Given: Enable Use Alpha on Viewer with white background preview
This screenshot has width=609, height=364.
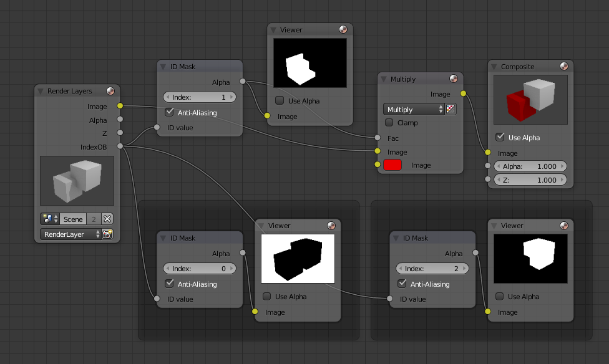Looking at the screenshot, I should click(267, 297).
